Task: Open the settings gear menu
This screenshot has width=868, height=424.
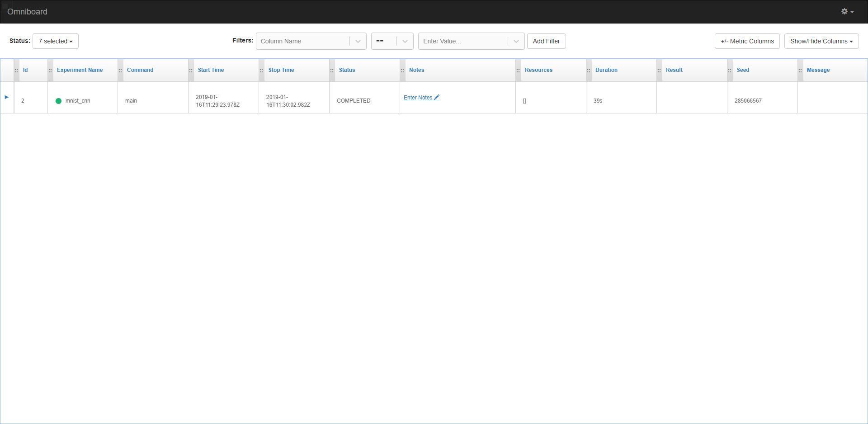Action: (x=847, y=12)
